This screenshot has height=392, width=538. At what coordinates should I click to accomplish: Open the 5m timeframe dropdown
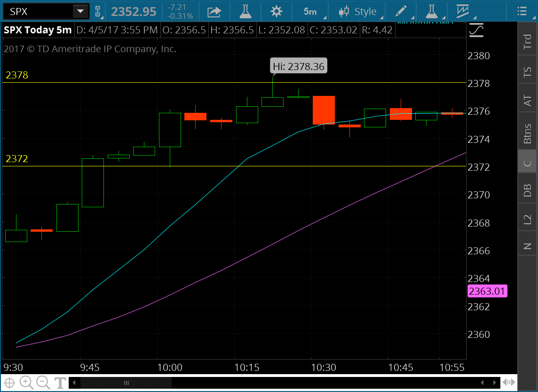click(310, 11)
